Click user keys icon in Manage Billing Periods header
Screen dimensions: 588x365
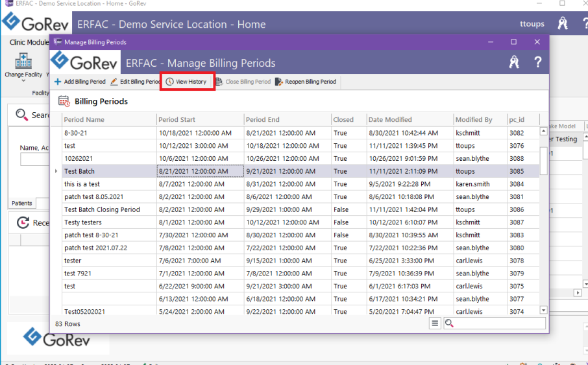514,62
